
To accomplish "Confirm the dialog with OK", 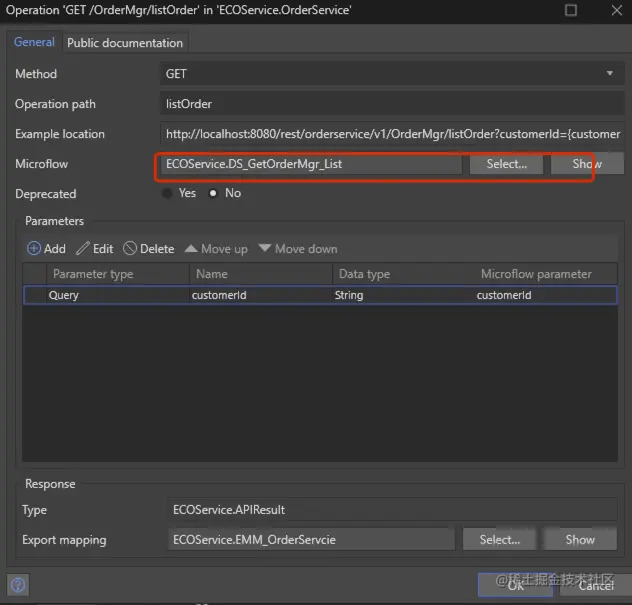I will pyautogui.click(x=516, y=585).
